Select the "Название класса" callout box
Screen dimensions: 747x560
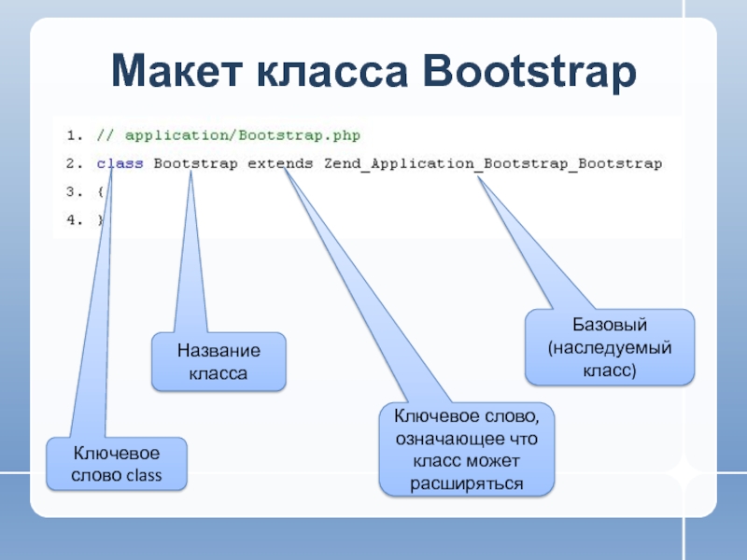coord(218,361)
